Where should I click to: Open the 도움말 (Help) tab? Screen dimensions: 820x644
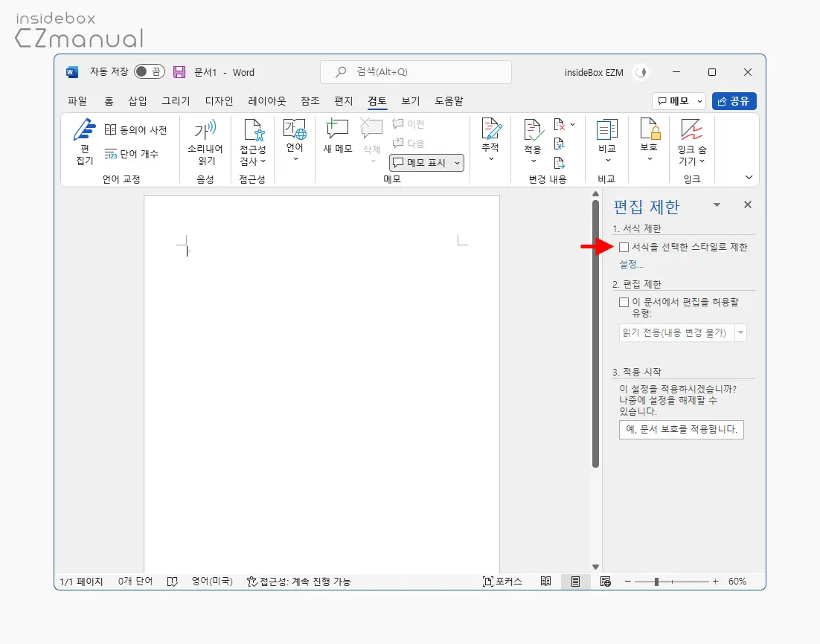click(449, 101)
